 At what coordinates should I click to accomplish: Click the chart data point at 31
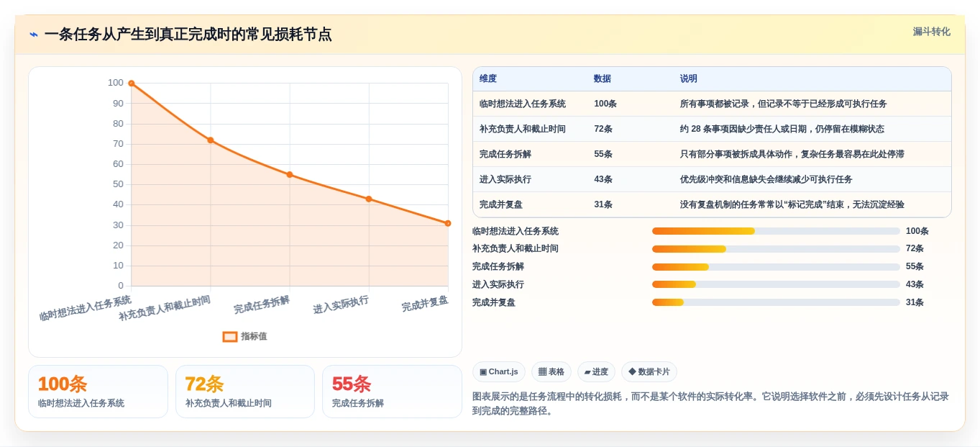tap(448, 223)
